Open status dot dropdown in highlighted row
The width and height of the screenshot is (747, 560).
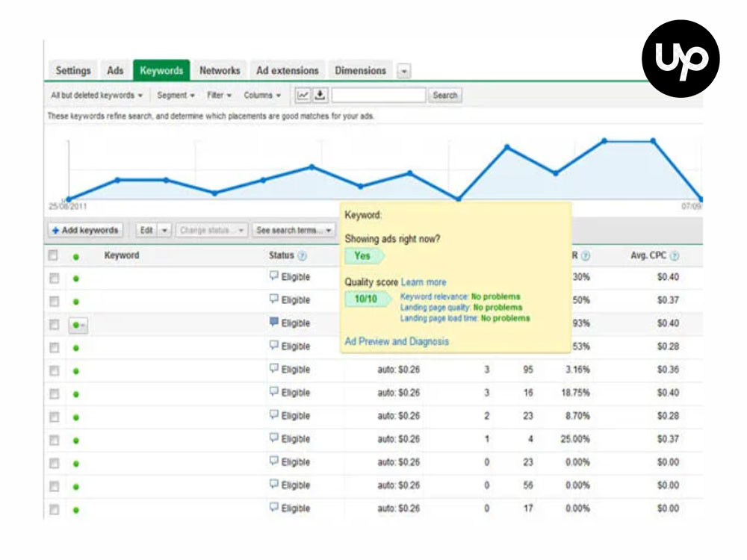pyautogui.click(x=78, y=326)
